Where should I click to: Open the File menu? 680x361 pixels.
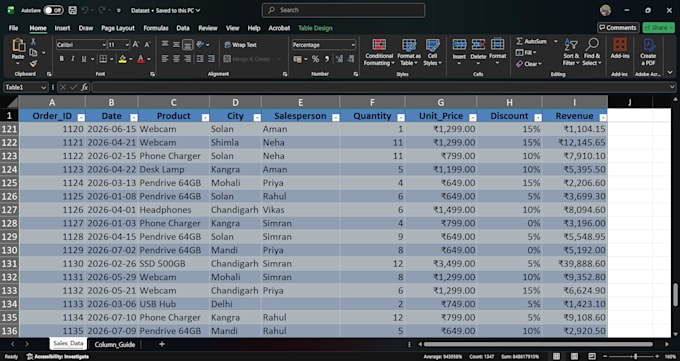click(13, 28)
